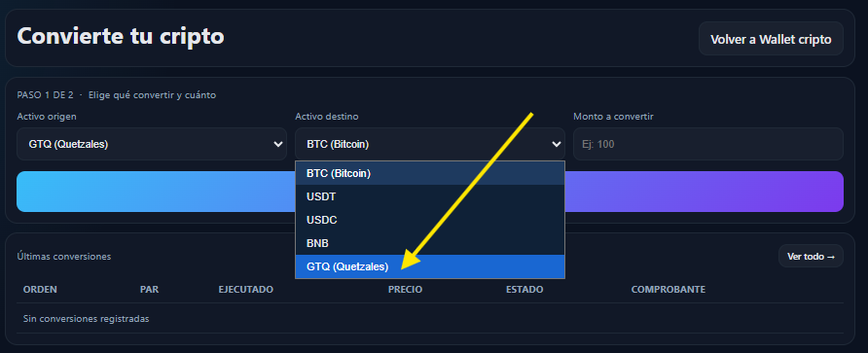Click the EJECUTADO column header

coord(246,290)
